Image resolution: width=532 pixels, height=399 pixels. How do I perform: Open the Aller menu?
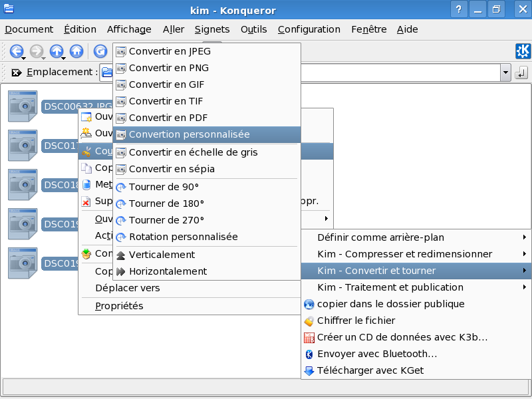click(x=174, y=29)
